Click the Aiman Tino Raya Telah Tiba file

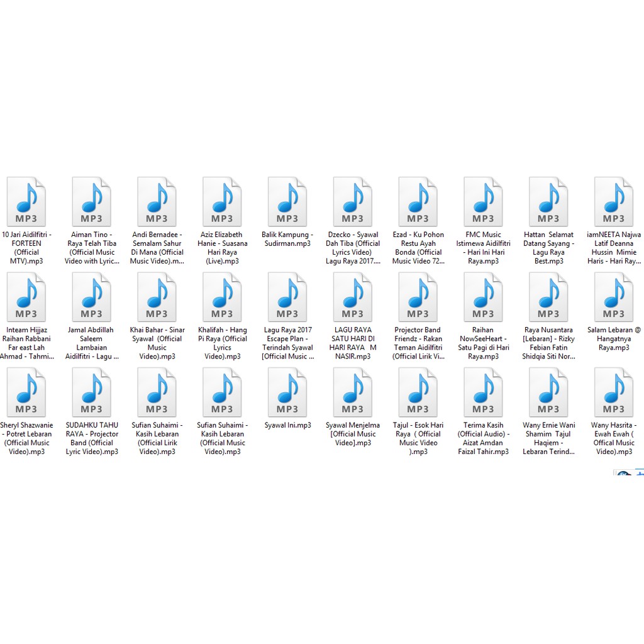91,202
